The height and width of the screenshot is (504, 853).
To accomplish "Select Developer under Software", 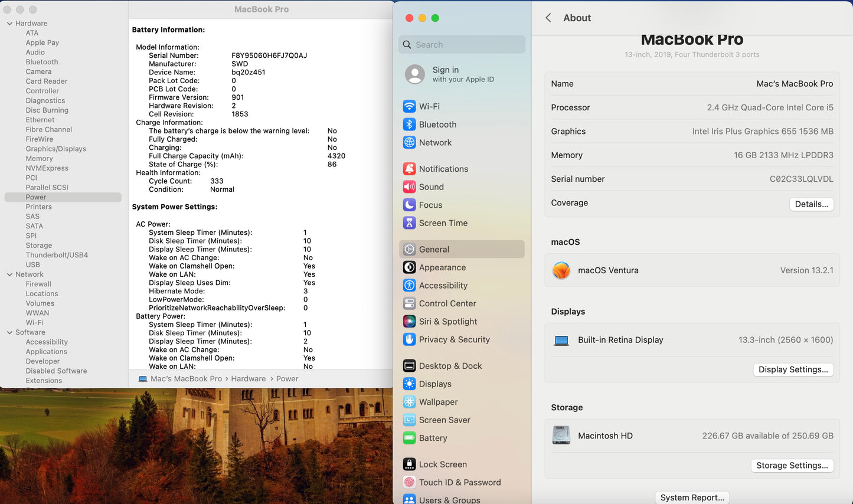I will pyautogui.click(x=43, y=361).
